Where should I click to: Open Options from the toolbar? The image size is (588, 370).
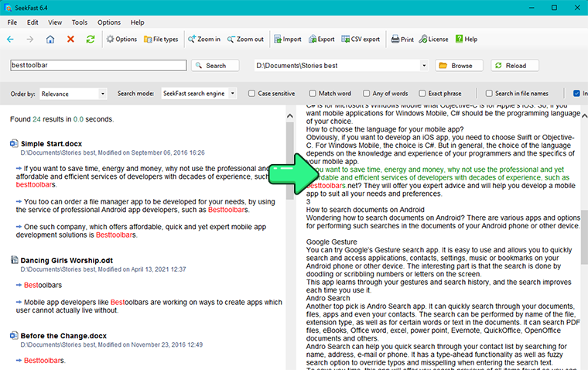click(x=121, y=39)
